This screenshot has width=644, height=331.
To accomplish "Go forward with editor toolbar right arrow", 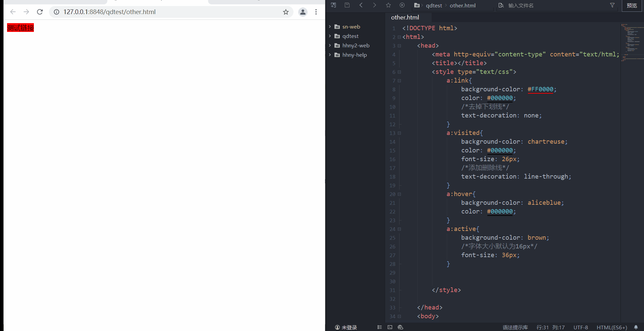I will pos(375,5).
